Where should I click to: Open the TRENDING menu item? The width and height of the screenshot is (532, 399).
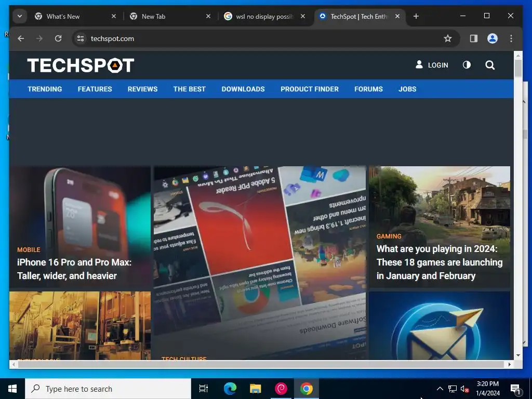tap(45, 89)
